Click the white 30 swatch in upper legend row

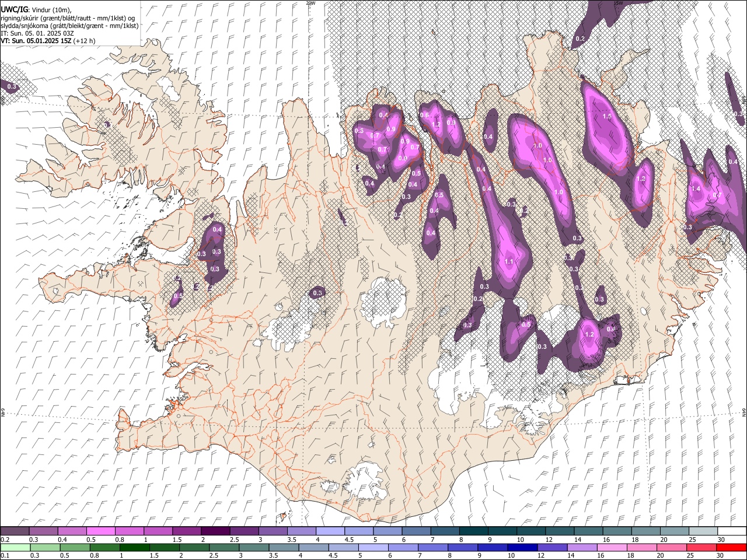[x=732, y=531]
